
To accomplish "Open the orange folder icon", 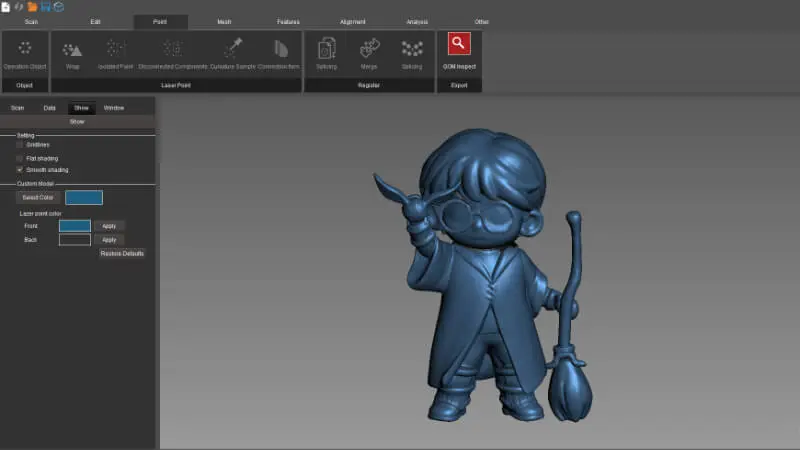I will pos(32,7).
